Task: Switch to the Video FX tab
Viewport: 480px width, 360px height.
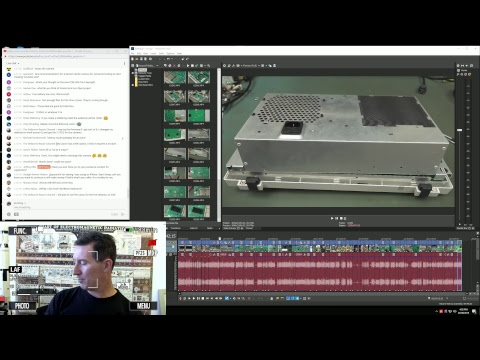Action: (194, 228)
